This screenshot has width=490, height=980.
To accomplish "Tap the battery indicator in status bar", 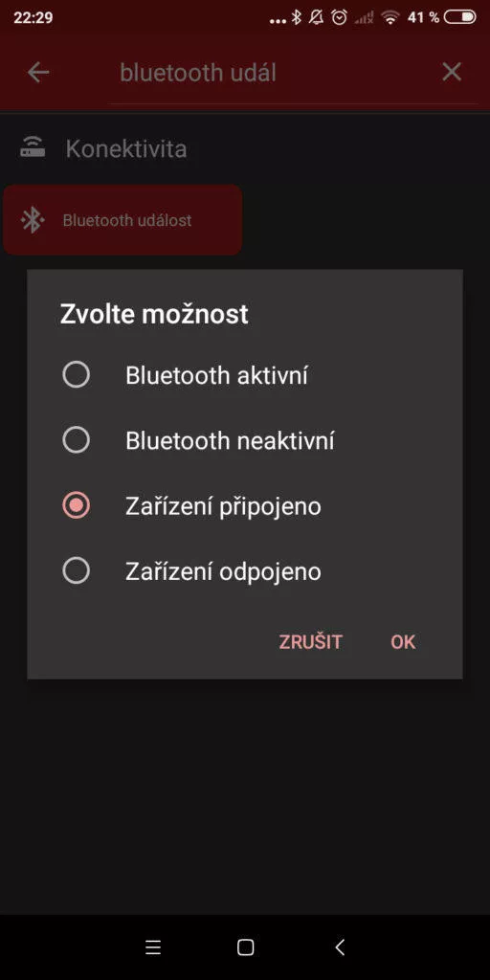I will coord(460,17).
